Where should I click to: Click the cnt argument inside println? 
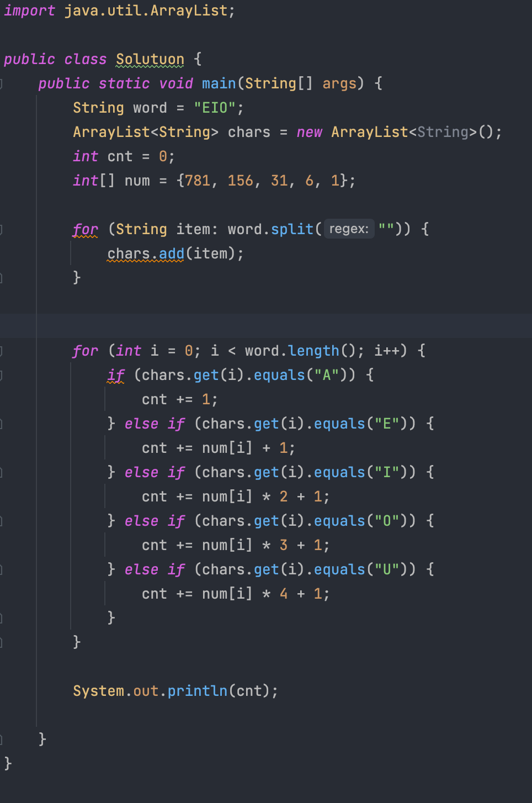tap(249, 691)
